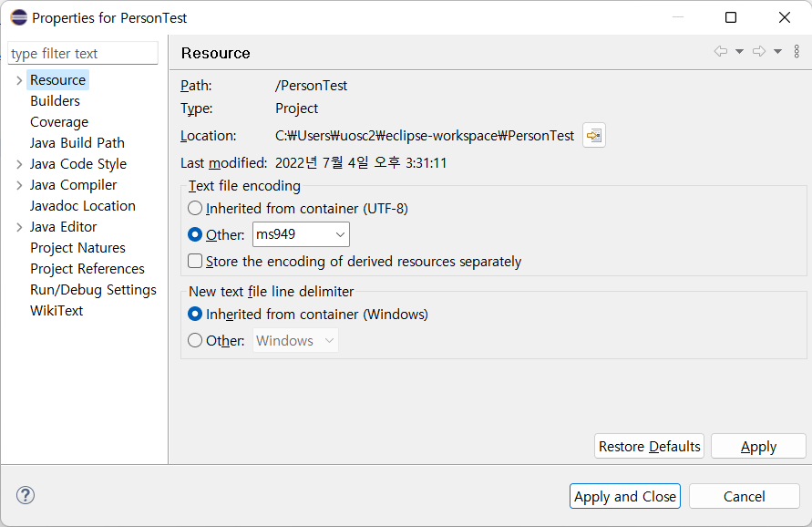812x527 pixels.
Task: Select Inherited from container (Windows) radio button
Action: pos(195,314)
